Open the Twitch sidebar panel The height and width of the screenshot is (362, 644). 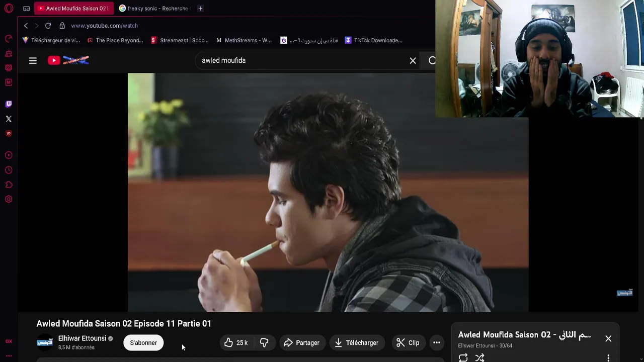click(x=9, y=104)
